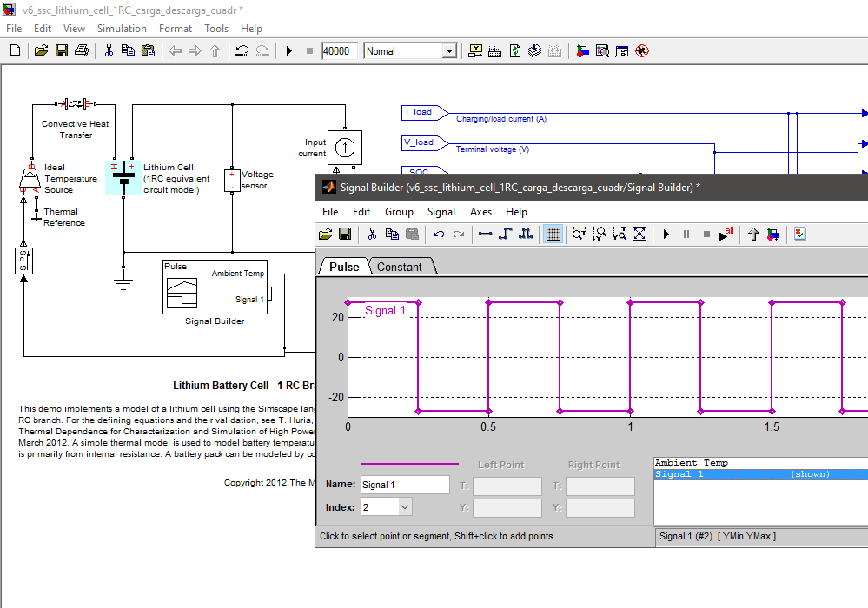Screen dimensions: 868x608
Task: Open Simulink View menu
Action: pos(74,28)
